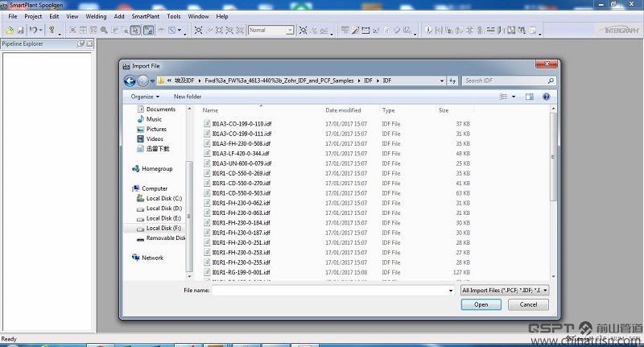Click the Open file icon in the main toolbar
The width and height of the screenshot is (644, 347).
tap(10, 31)
